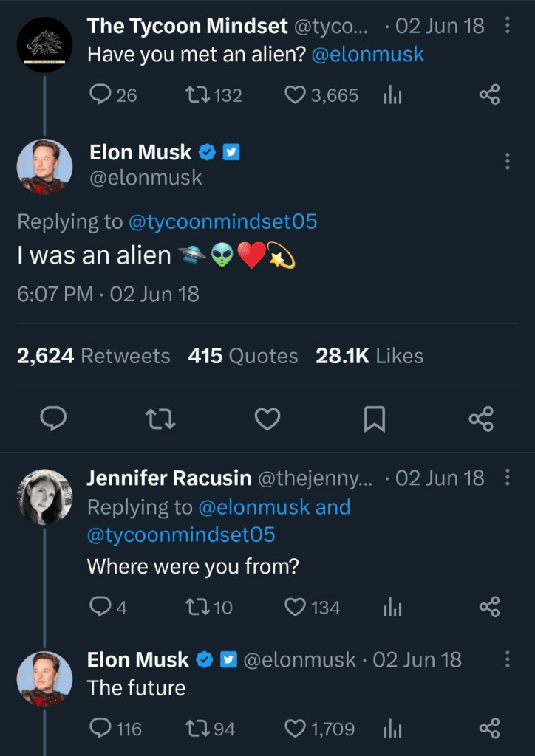Open the @tycoonmindset05 'Replying to' link
The width and height of the screenshot is (535, 756).
222,221
